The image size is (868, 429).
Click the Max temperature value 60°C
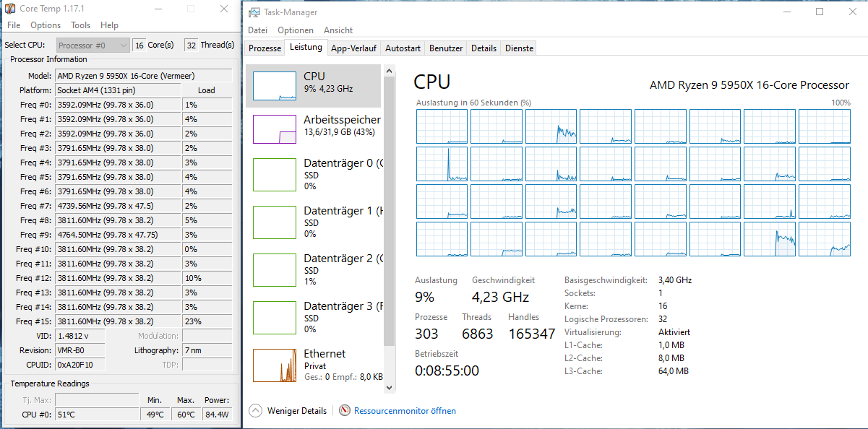185,415
